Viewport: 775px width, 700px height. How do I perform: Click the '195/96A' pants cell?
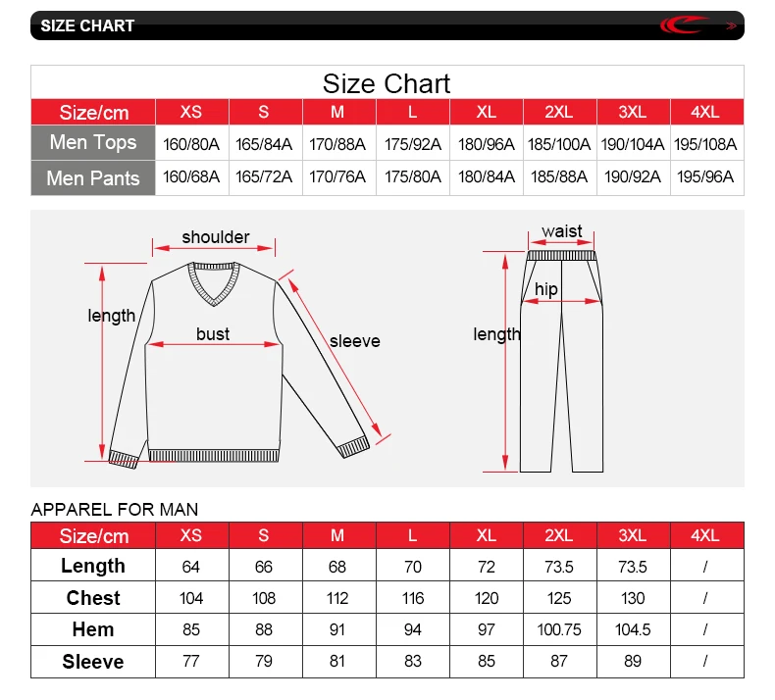[x=705, y=176]
